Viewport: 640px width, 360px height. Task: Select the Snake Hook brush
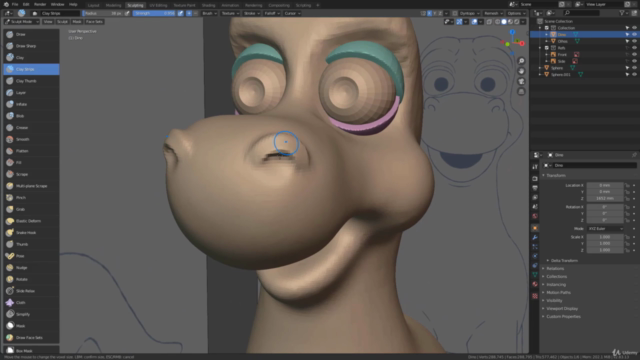31,233
